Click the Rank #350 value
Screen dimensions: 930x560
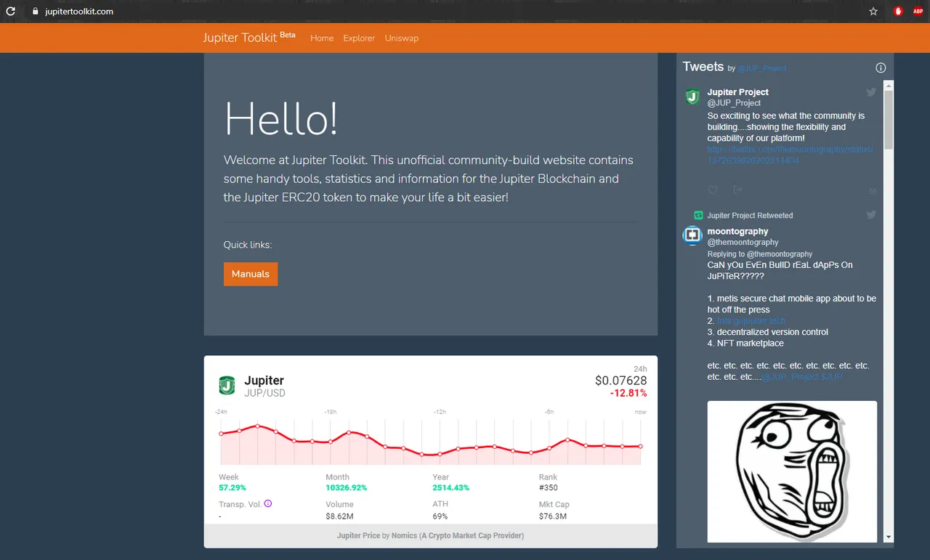549,487
